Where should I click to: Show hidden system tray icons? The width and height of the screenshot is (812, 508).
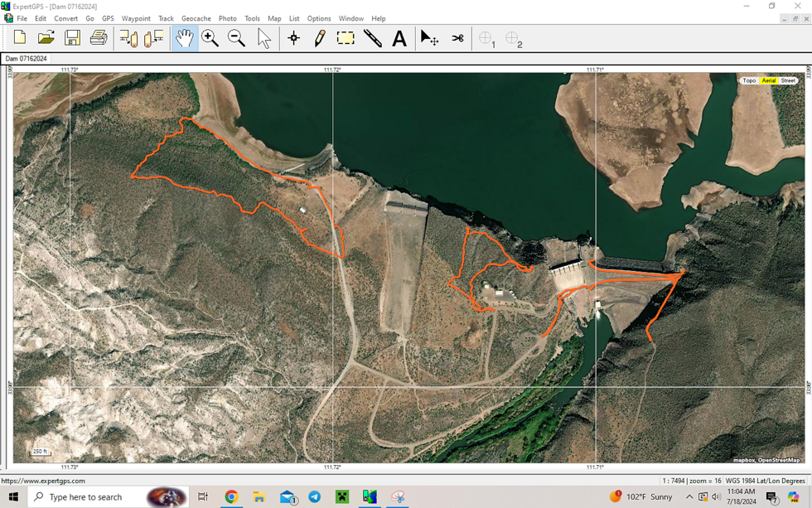[689, 497]
